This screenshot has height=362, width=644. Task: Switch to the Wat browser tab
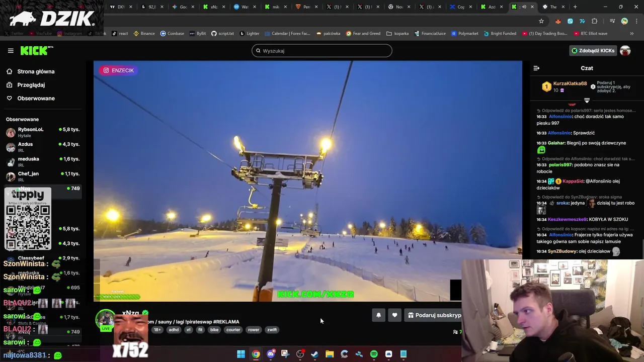point(245,7)
